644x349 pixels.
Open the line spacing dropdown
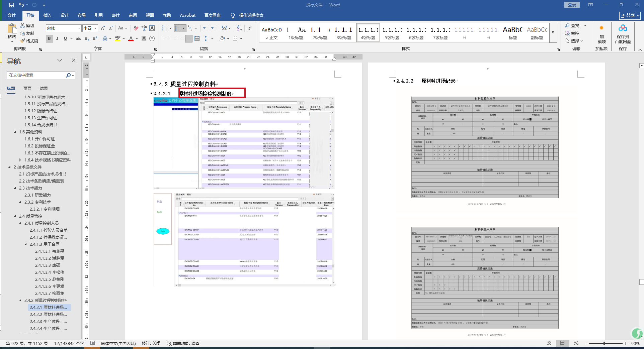(209, 38)
